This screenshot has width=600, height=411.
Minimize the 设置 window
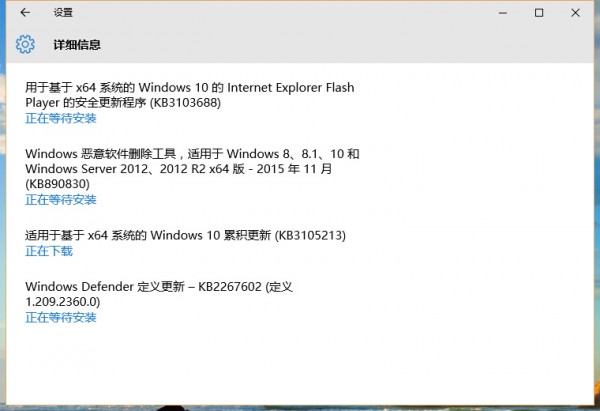[x=503, y=13]
